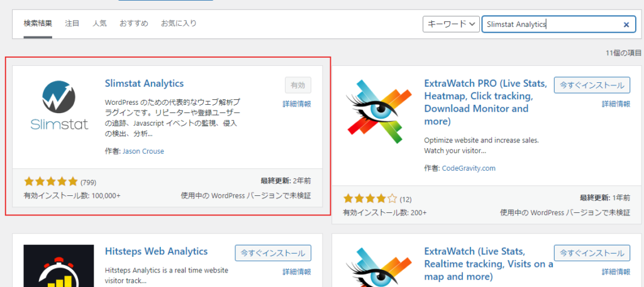The width and height of the screenshot is (644, 287).
Task: Click the 最終更新: 1年前 text
Action: click(605, 198)
